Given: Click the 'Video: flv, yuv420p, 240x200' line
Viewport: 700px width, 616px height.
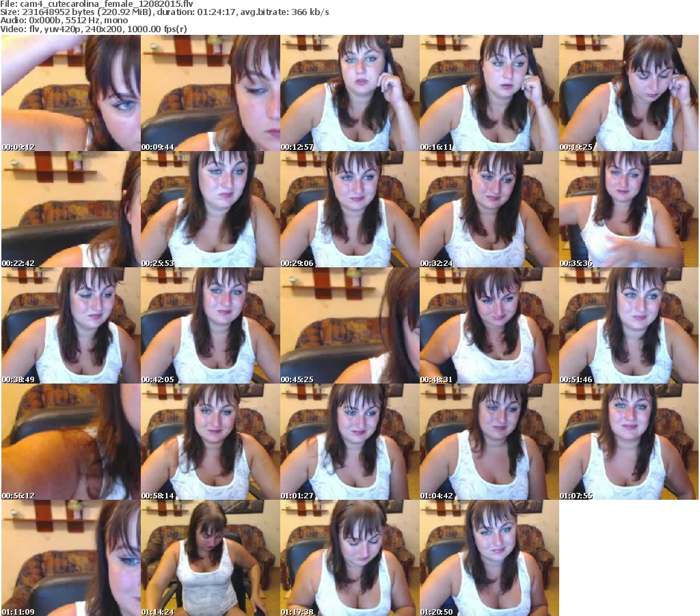Looking at the screenshot, I should [94, 29].
